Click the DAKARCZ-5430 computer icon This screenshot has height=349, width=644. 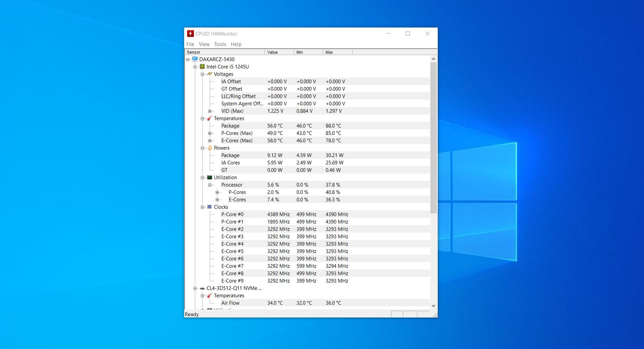195,59
